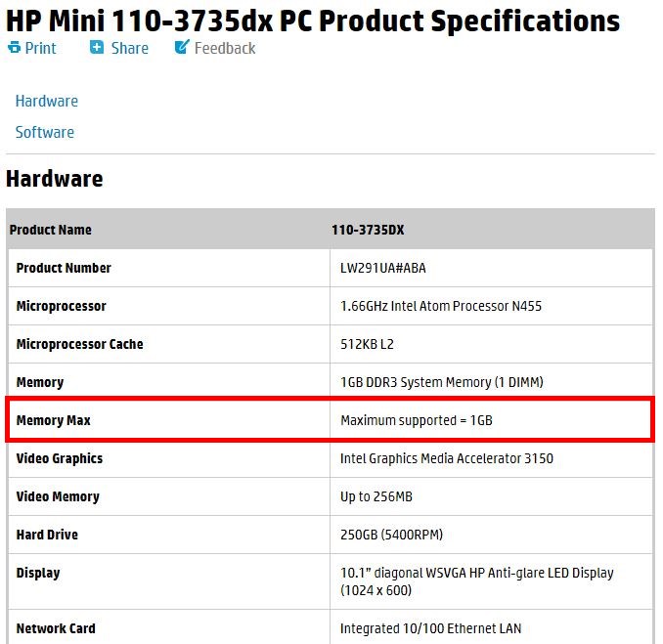Select the 110-3735DX header value

click(368, 230)
